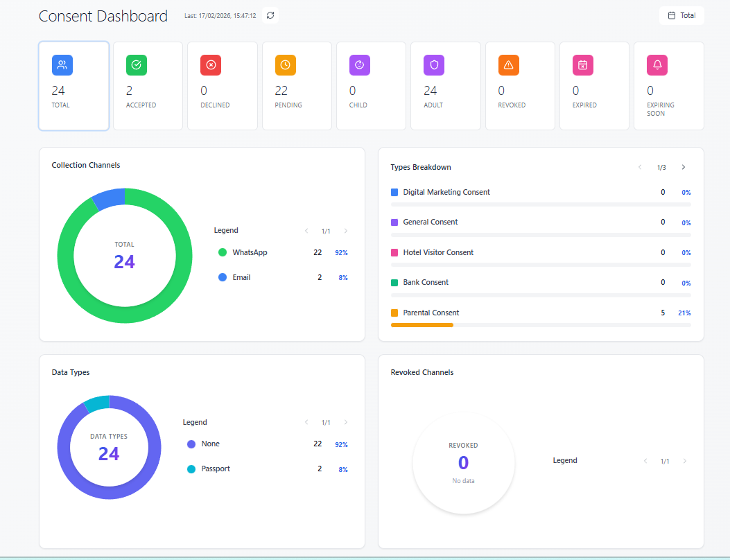Click the Expiring Soon bell icon
730x560 pixels.
click(x=657, y=64)
